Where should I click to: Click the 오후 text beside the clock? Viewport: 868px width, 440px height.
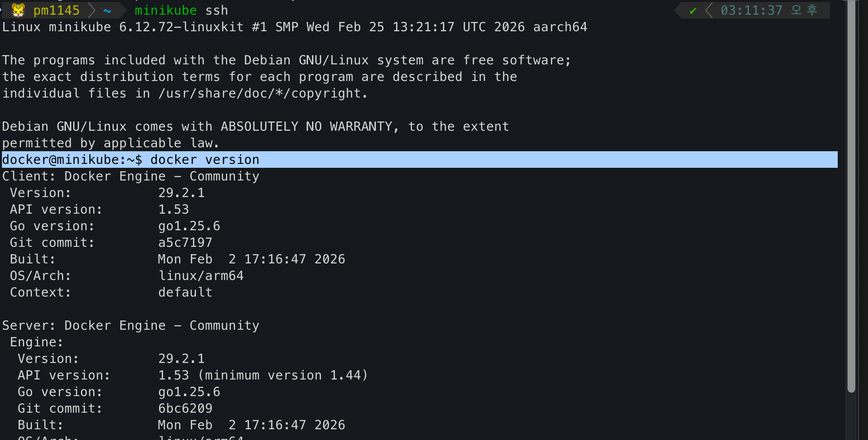click(804, 10)
